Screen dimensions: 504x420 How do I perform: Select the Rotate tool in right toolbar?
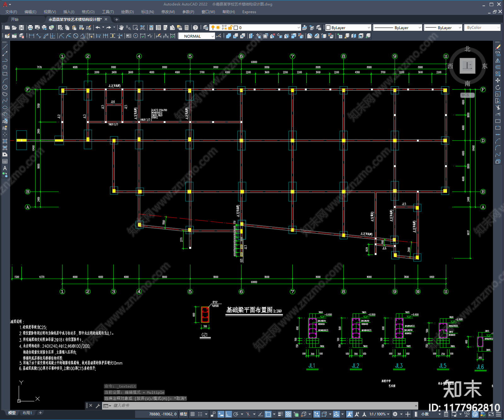[x=498, y=88]
